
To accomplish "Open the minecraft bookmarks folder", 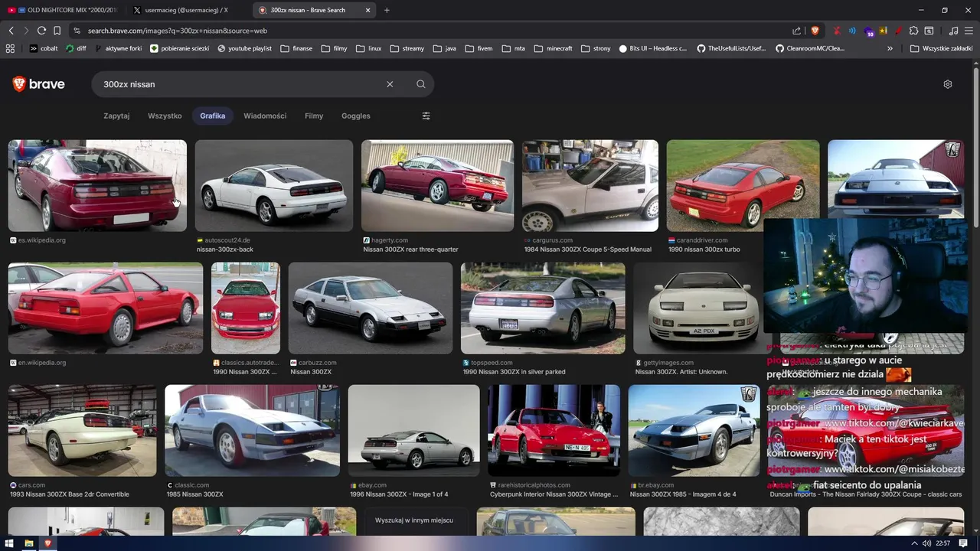I will click(x=553, y=48).
